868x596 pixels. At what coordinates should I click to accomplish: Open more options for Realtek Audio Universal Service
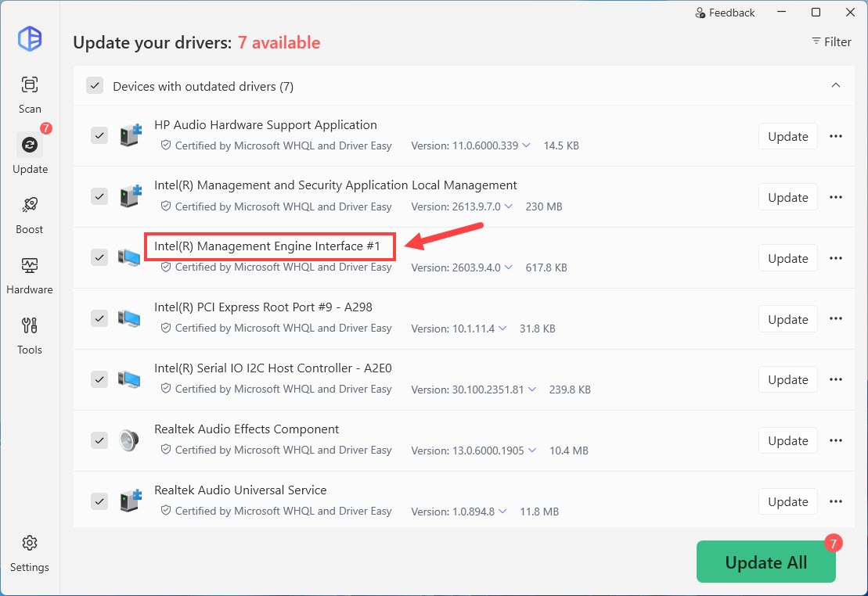(x=836, y=501)
